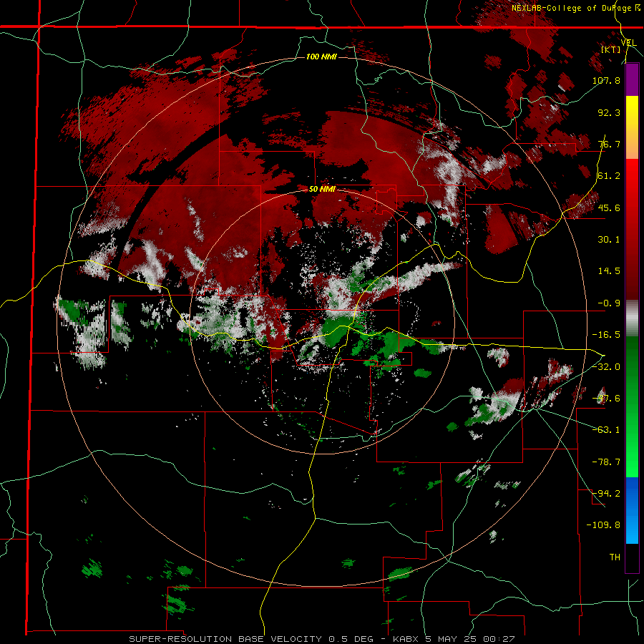This screenshot has width=644, height=644.
Task: Click the -47.6 velocity scale value
Action: click(x=606, y=399)
